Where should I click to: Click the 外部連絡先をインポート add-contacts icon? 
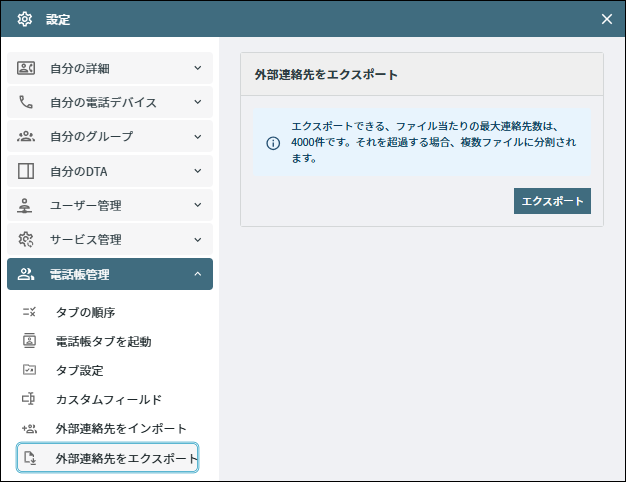click(x=30, y=428)
